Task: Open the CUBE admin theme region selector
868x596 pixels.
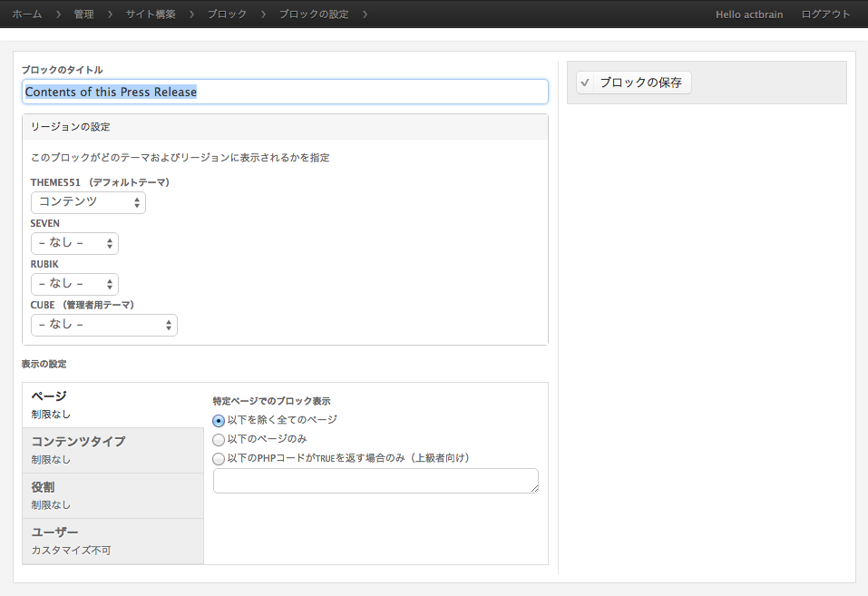Action: click(103, 325)
